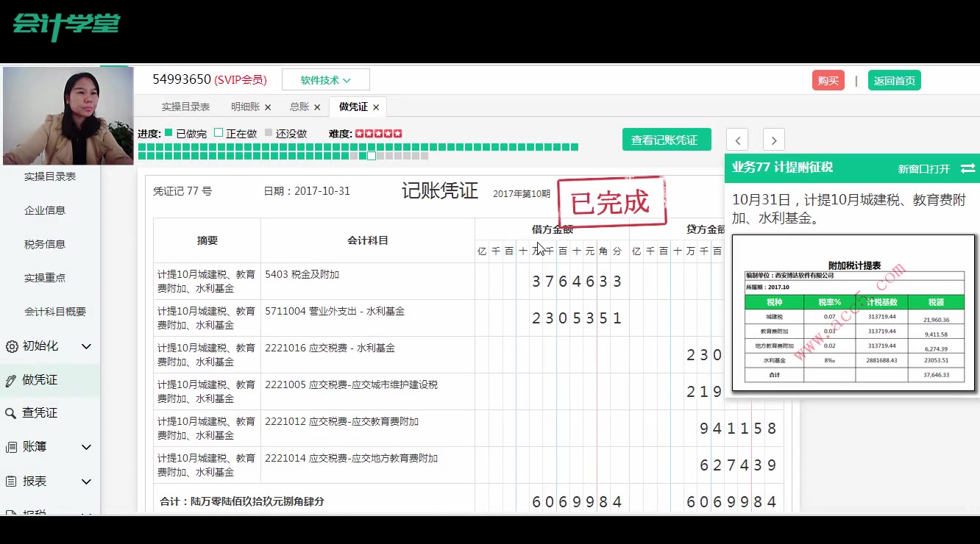Click the next-page right arrow button
Screen dimensions: 980x544
click(773, 140)
